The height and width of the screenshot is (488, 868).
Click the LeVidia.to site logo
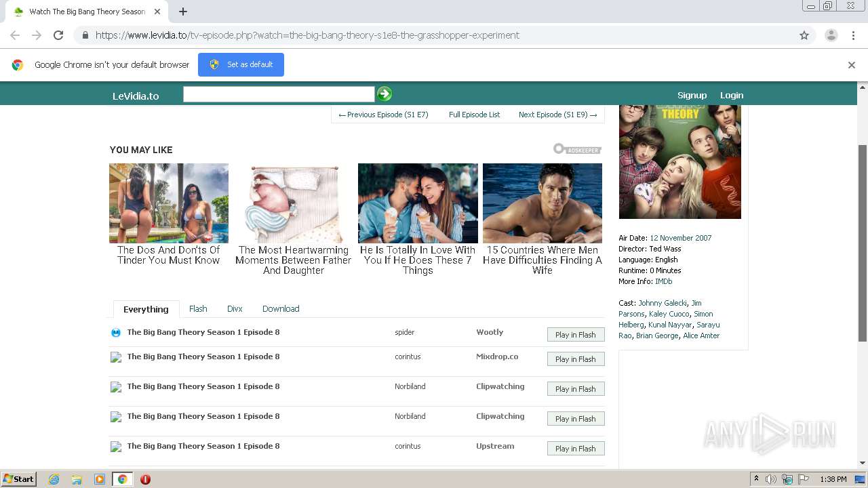point(136,96)
